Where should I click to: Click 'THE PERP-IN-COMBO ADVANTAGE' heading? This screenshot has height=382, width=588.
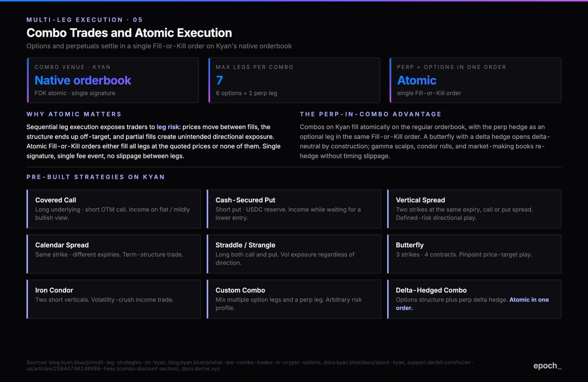[x=371, y=114]
